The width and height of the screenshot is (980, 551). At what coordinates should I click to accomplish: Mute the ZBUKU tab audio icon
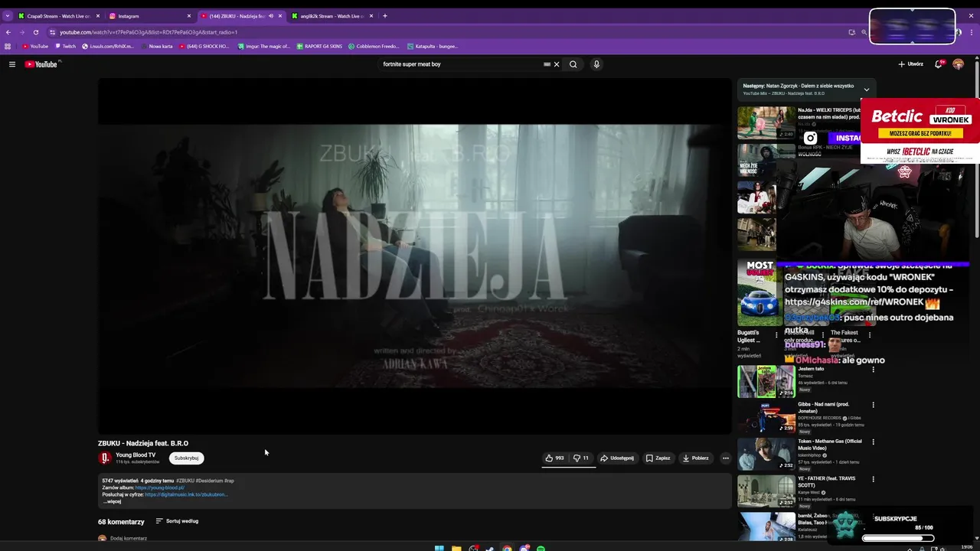[270, 16]
